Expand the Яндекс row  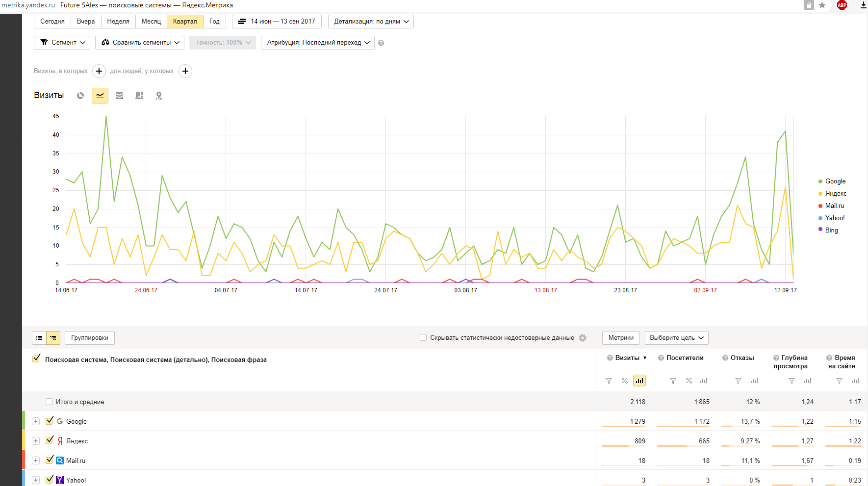36,441
